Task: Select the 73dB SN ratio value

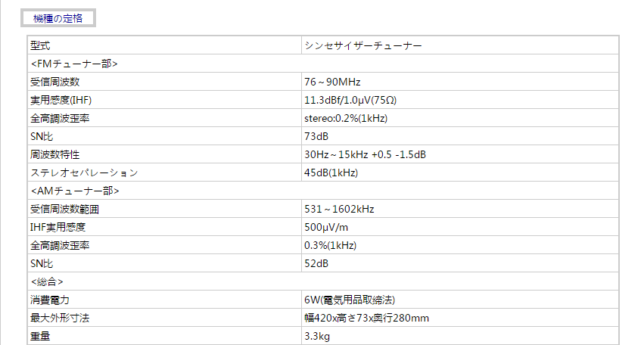Action: [x=316, y=136]
